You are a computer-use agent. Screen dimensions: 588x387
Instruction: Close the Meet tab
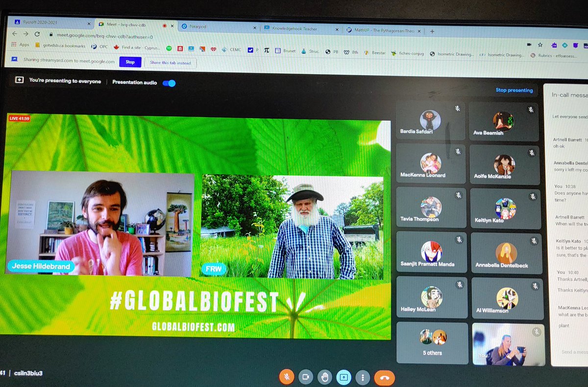(x=172, y=25)
